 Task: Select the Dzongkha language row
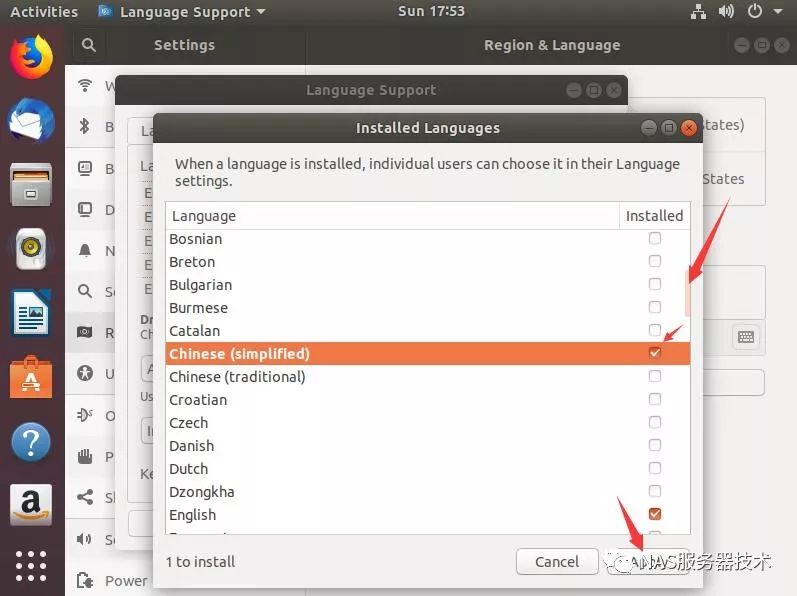(427, 492)
